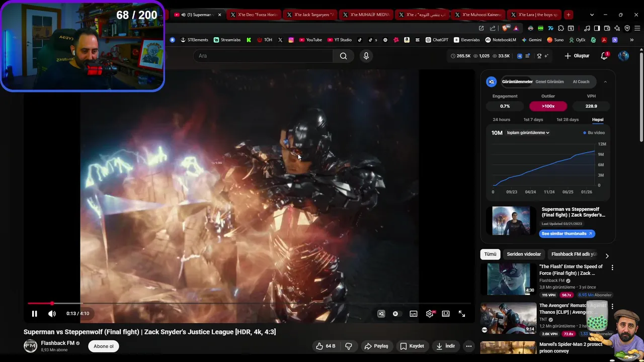Click the Kaydet save button
The image size is (644, 362).
tap(412, 346)
